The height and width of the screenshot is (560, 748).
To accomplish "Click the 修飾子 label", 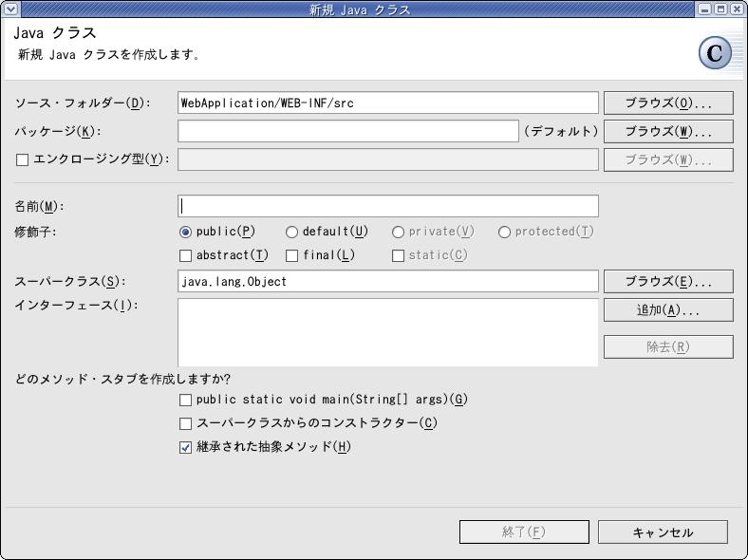I will pos(35,233).
